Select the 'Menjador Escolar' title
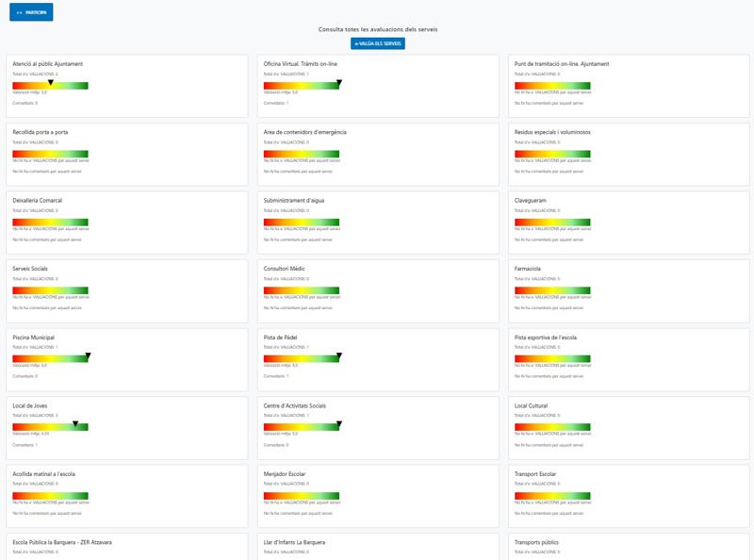The width and height of the screenshot is (754, 560). (x=285, y=474)
